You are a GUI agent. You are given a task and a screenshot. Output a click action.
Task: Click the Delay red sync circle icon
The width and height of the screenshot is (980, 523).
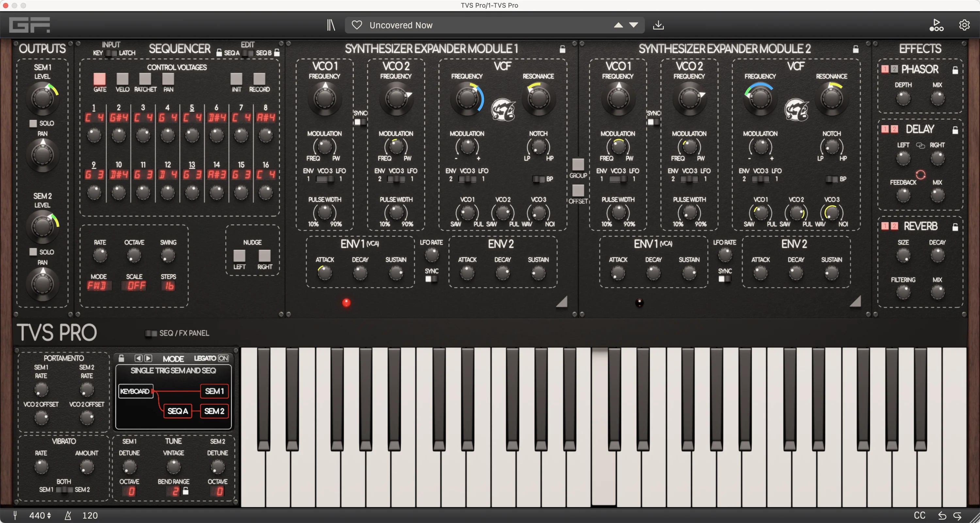coord(920,175)
